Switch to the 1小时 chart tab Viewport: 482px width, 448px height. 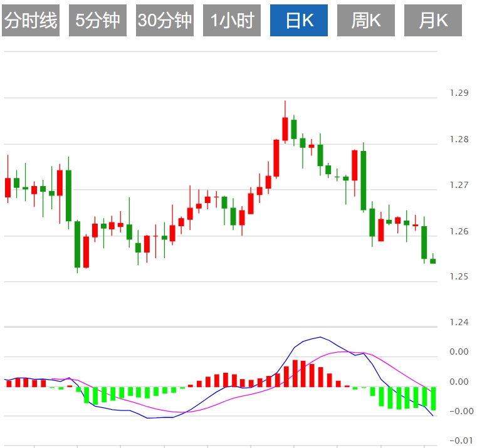point(232,20)
